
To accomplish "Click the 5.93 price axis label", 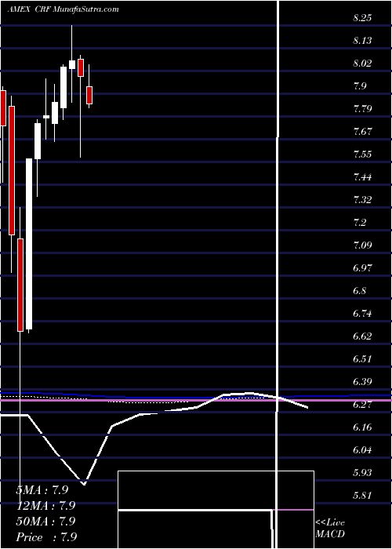I will pyautogui.click(x=362, y=473).
